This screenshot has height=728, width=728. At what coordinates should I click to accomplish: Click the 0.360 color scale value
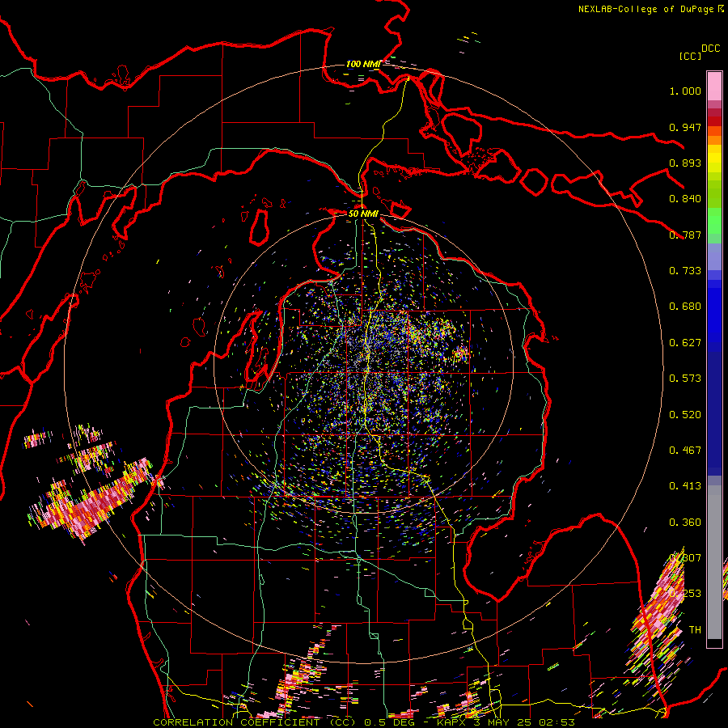coord(685,523)
